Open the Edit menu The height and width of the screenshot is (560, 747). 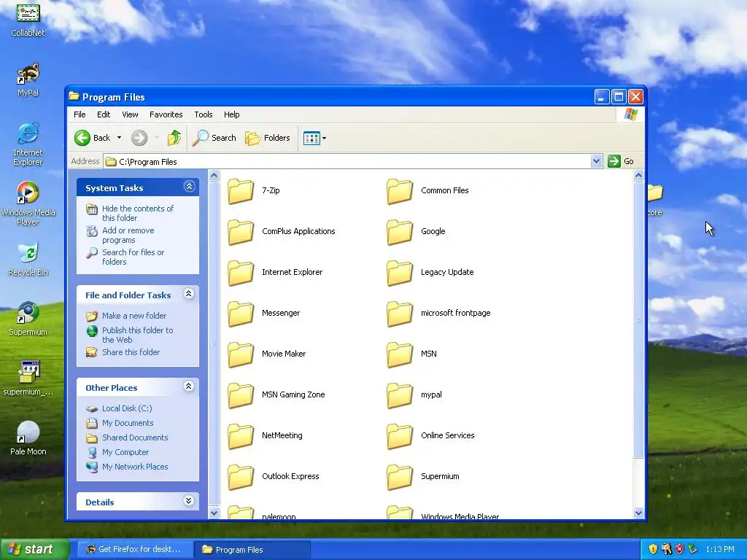104,114
